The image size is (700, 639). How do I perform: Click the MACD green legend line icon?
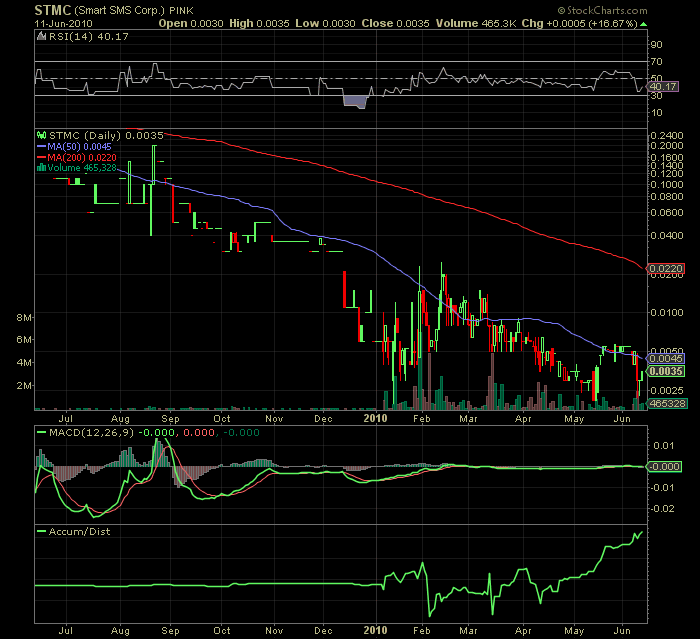click(41, 432)
